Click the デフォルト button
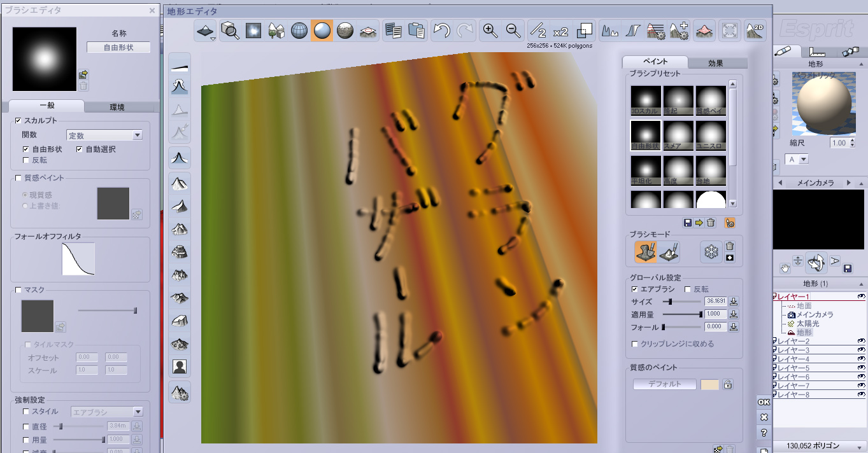Screen dimensions: 868x453 coord(664,384)
